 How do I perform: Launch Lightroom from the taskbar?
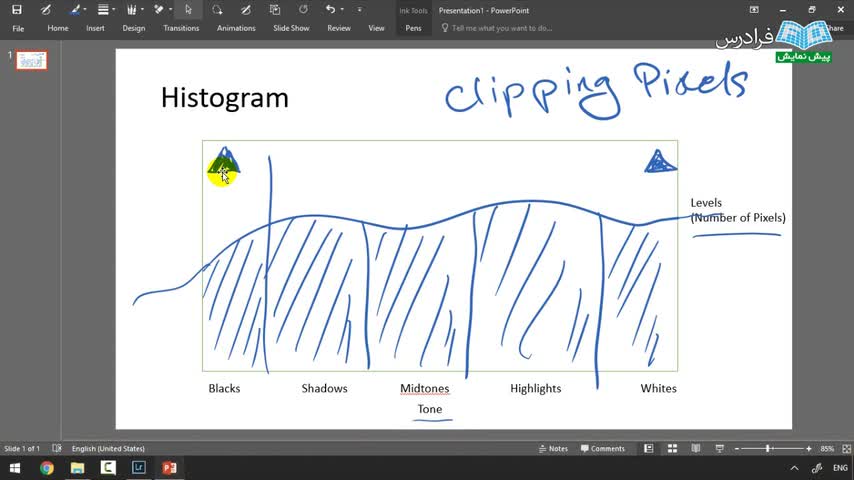tap(138, 467)
